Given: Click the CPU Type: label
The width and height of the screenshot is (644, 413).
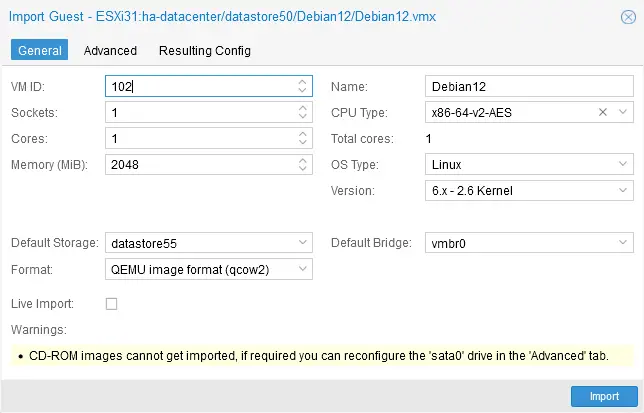Looking at the screenshot, I should tap(359, 112).
